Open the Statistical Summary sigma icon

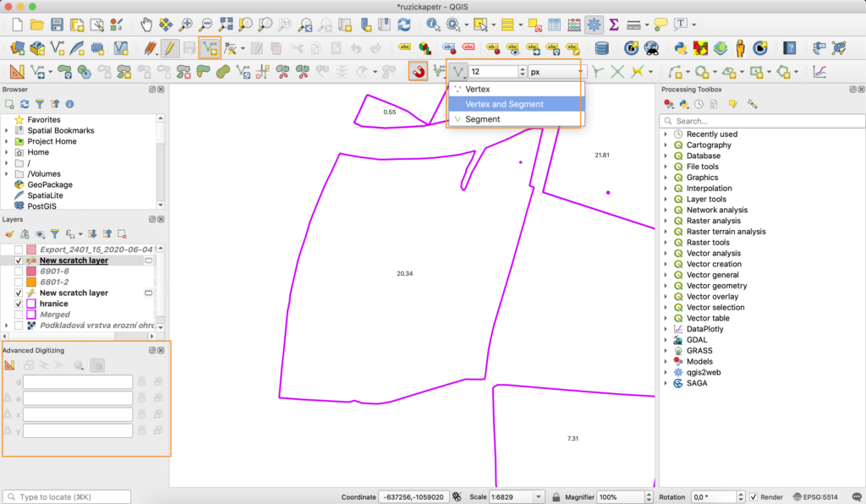coord(614,25)
